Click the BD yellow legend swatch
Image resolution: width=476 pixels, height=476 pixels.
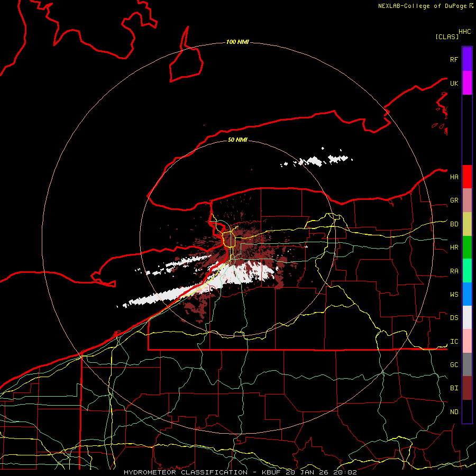click(x=467, y=224)
